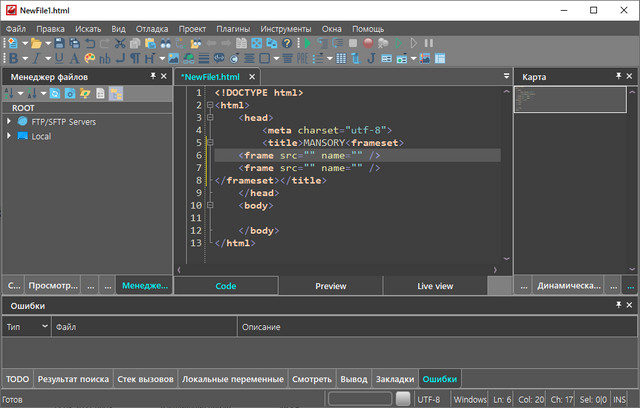Viewport: 640px width, 408px height.
Task: Click the Bold formatting icon
Action: coord(12,58)
